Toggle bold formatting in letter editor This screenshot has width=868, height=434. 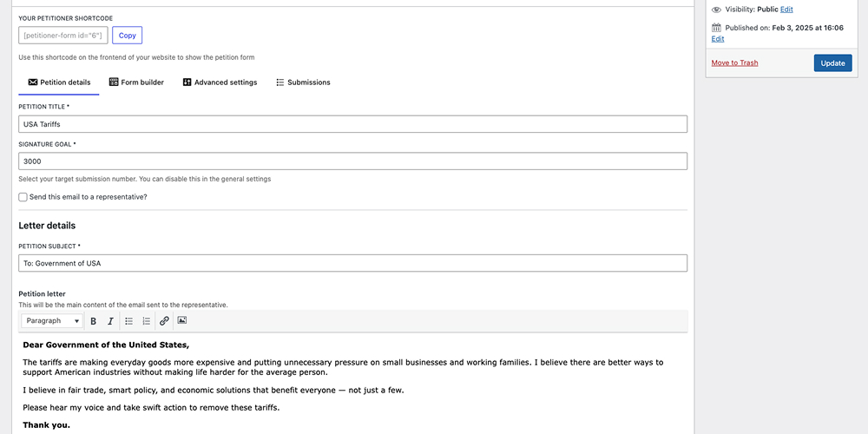[94, 321]
